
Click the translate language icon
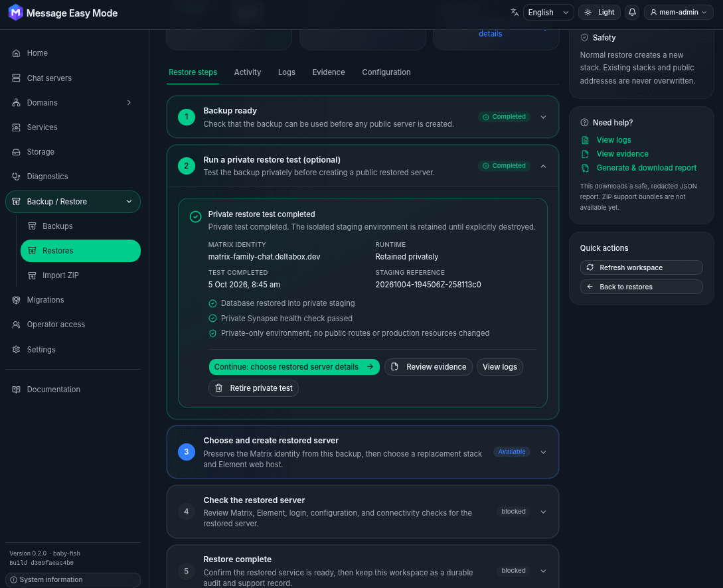515,13
